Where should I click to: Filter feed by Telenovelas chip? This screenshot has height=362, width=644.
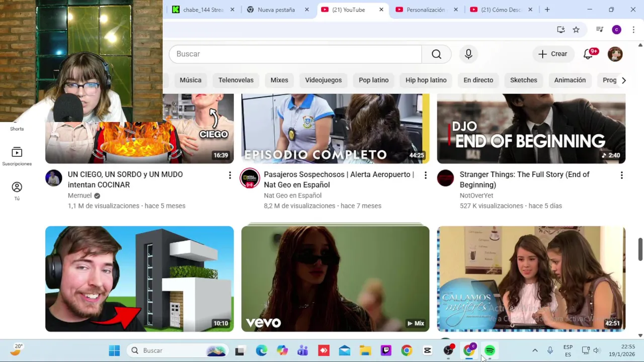click(x=236, y=80)
